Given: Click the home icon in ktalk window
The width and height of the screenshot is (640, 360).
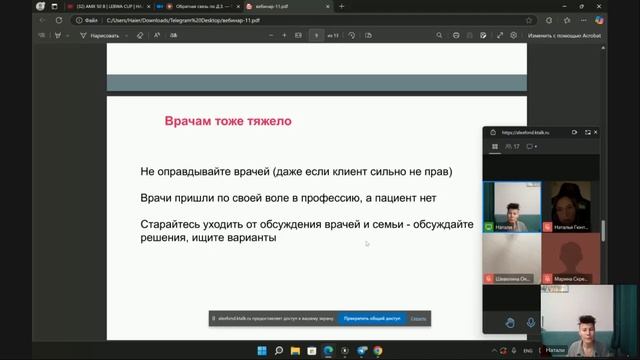Looking at the screenshot, I should click(493, 132).
